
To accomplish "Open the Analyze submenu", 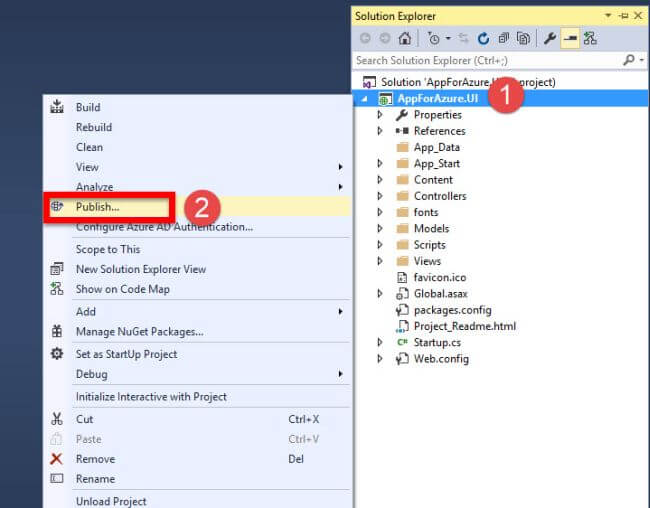I will (197, 186).
